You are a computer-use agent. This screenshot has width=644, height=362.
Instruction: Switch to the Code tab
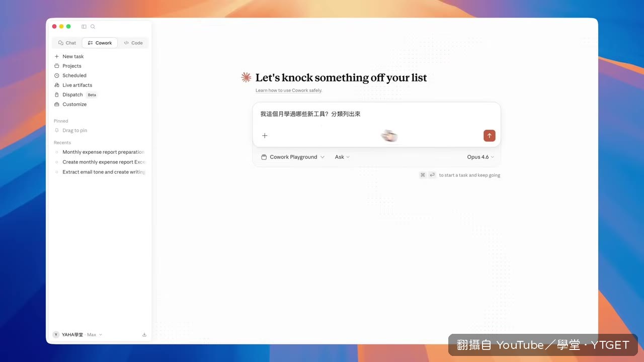[133, 43]
